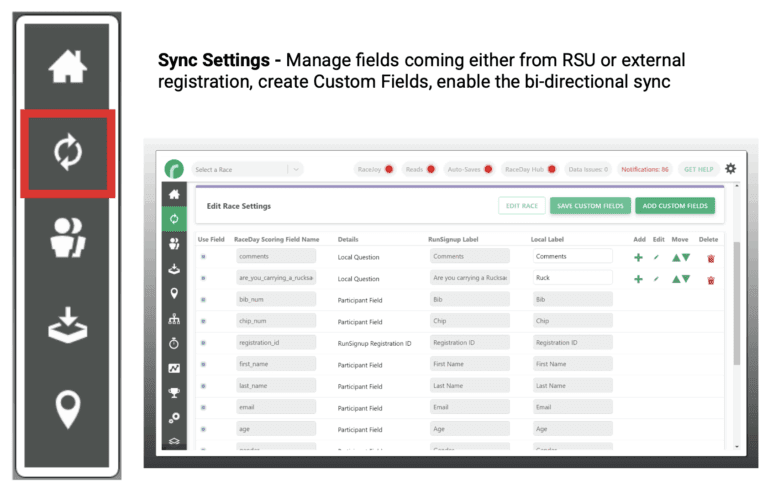Open the Select a Race dropdown
This screenshot has height=486, width=768.
coord(247,169)
